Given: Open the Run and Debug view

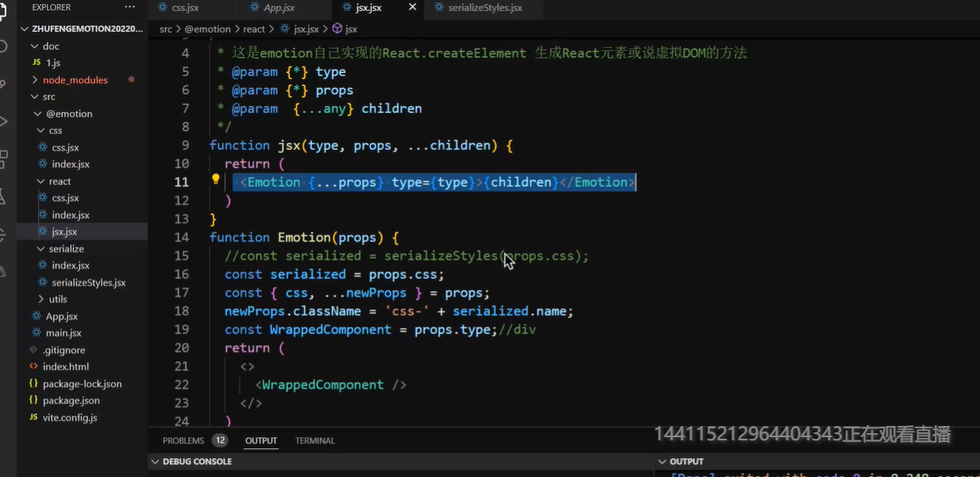Looking at the screenshot, I should pos(3,121).
